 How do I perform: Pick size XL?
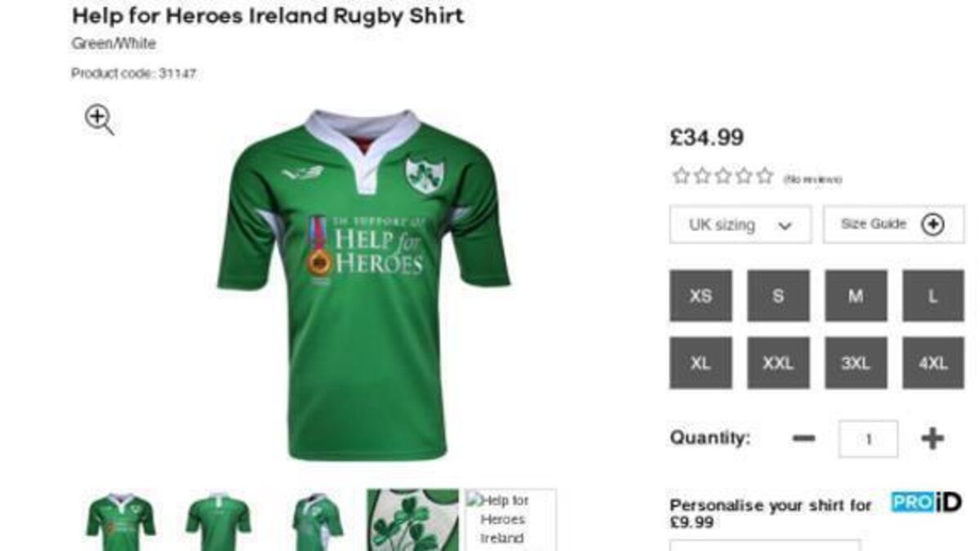point(701,363)
